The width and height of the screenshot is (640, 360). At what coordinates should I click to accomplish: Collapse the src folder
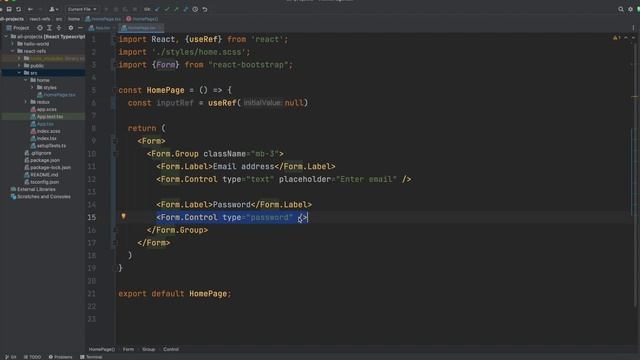pyautogui.click(x=19, y=73)
